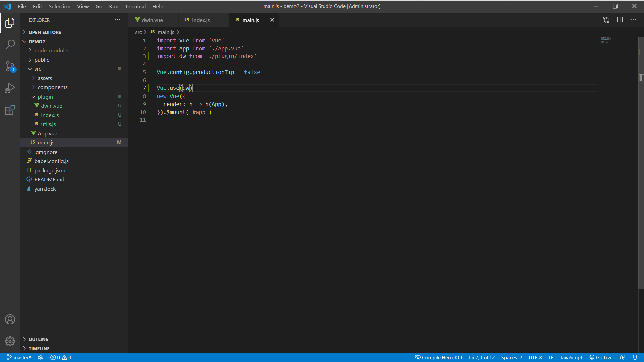Image resolution: width=644 pixels, height=362 pixels.
Task: Click the VS Code logo icon
Action: (7, 6)
